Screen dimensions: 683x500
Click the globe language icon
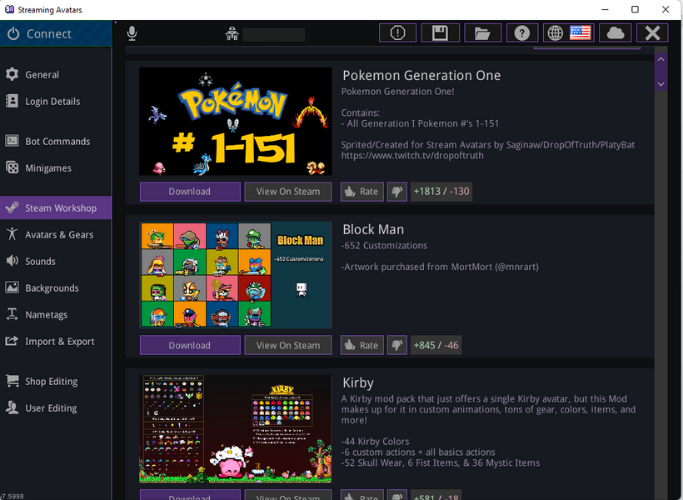[x=555, y=33]
